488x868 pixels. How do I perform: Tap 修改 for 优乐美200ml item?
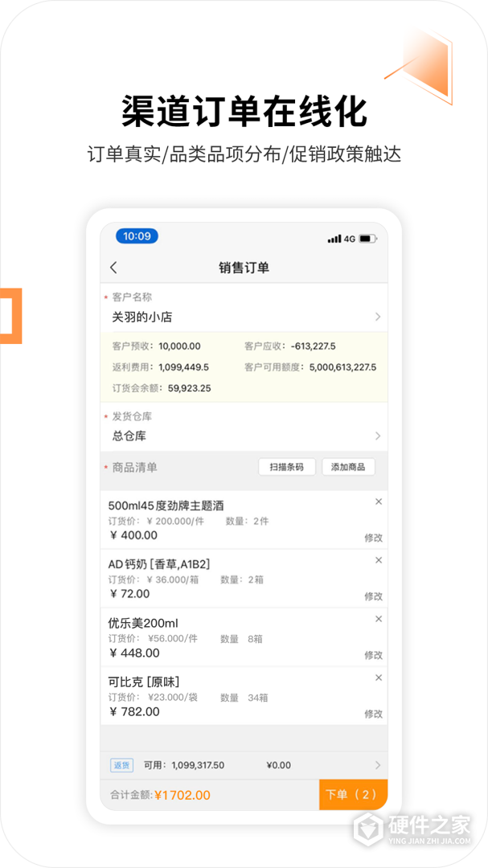373,655
